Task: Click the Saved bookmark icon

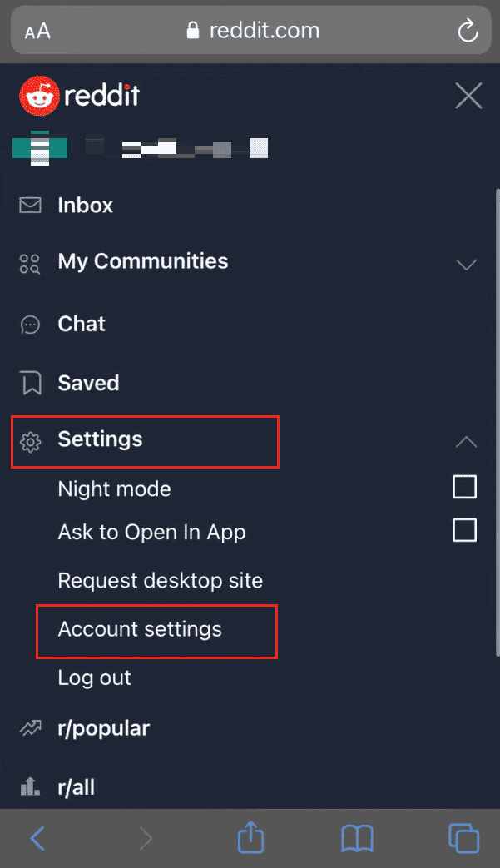Action: click(x=31, y=383)
